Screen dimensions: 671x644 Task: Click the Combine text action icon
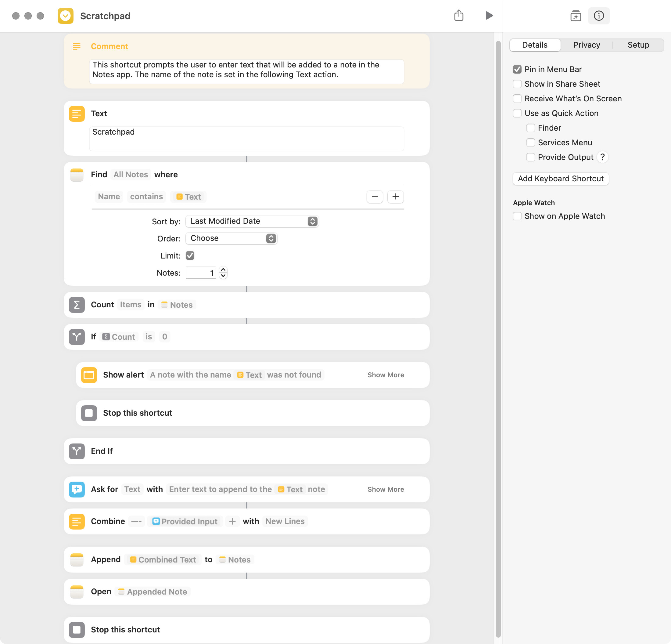pos(77,521)
